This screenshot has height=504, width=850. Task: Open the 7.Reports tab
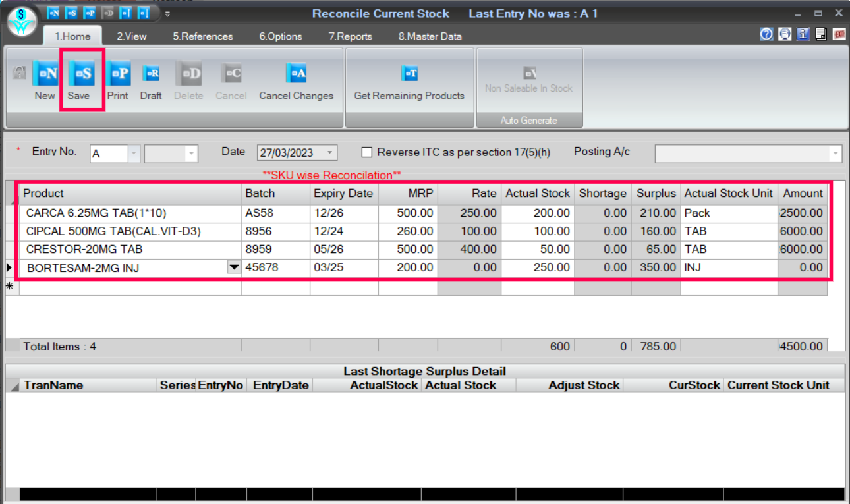(350, 36)
